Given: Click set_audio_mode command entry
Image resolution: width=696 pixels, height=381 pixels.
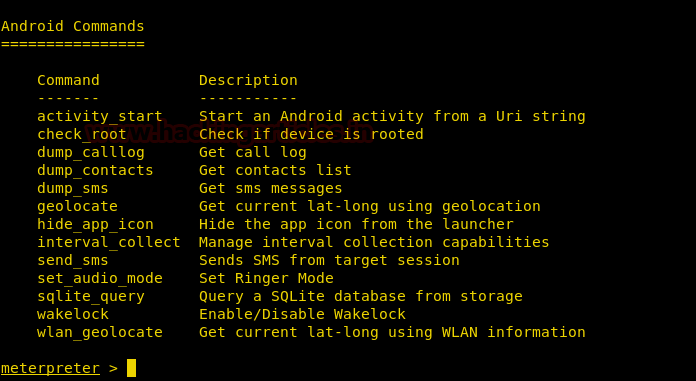Looking at the screenshot, I should coord(100,278).
